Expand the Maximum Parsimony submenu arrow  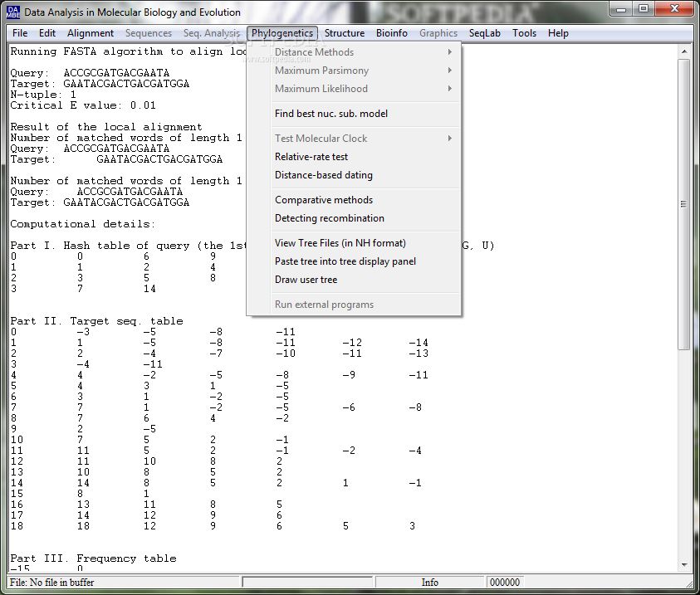coord(449,71)
